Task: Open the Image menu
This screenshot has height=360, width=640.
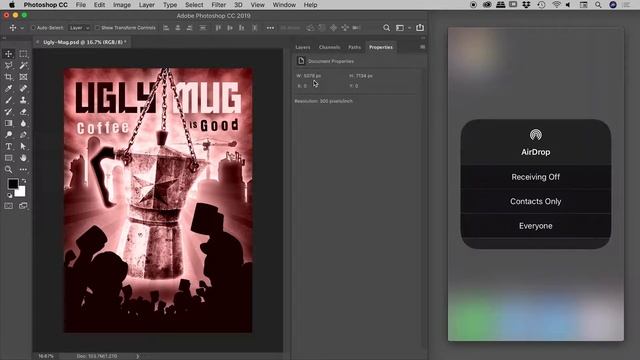Action: click(x=122, y=5)
